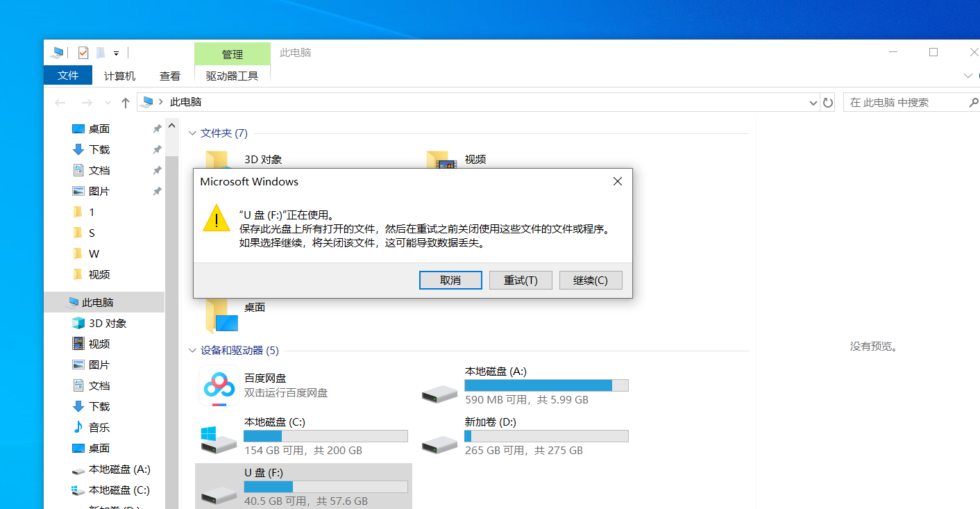Select the 本地磁盘 (A:) drive in the main pane
The width and height of the screenshot is (980, 509).
[x=525, y=386]
